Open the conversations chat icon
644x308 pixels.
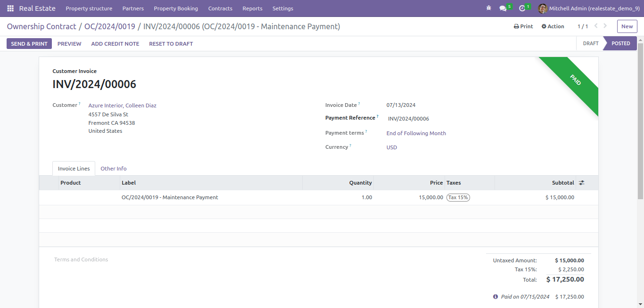[x=503, y=8]
